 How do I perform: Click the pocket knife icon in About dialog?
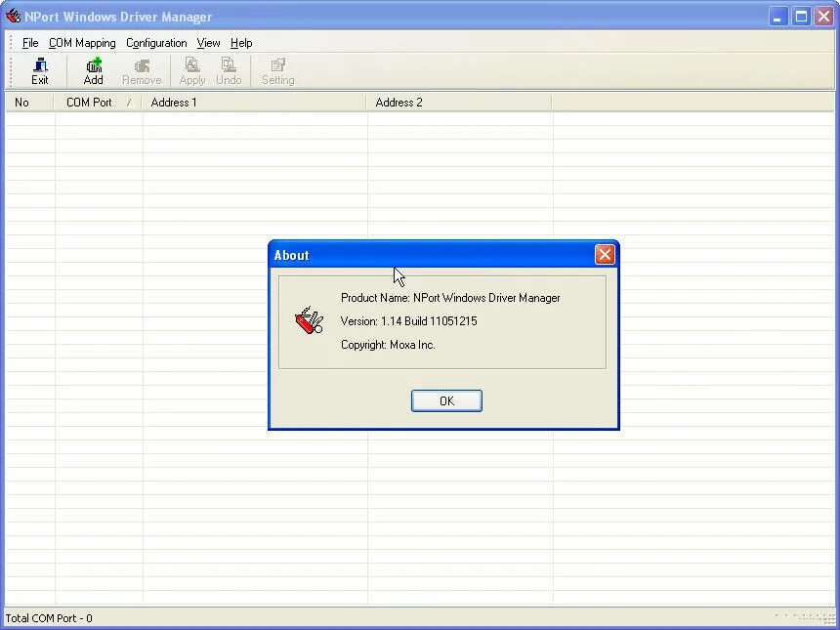tap(309, 320)
